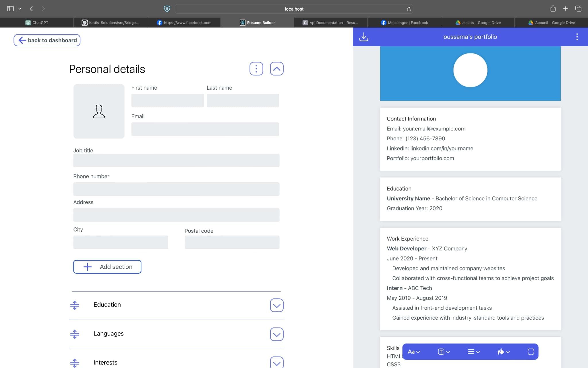
Task: Click the Email input field
Action: [x=205, y=129]
